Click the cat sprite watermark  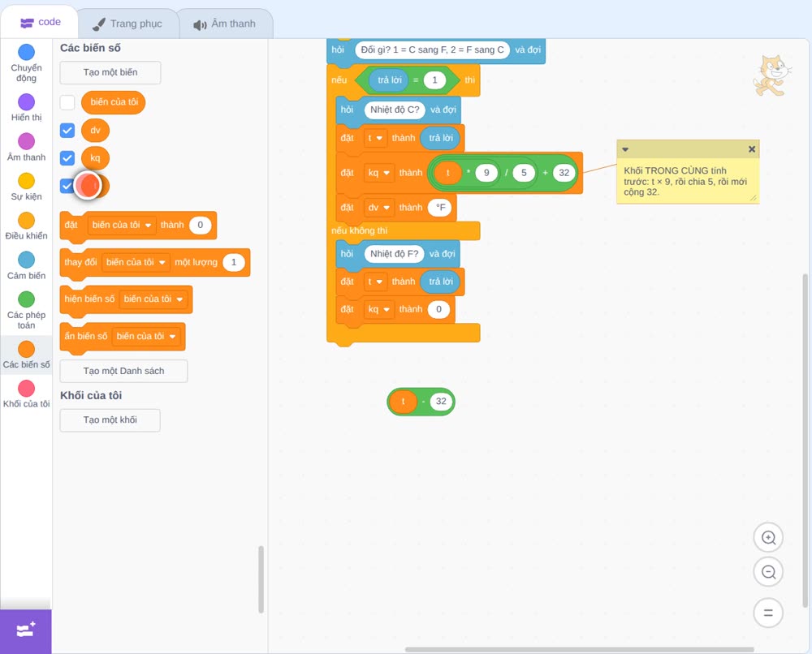pyautogui.click(x=771, y=75)
